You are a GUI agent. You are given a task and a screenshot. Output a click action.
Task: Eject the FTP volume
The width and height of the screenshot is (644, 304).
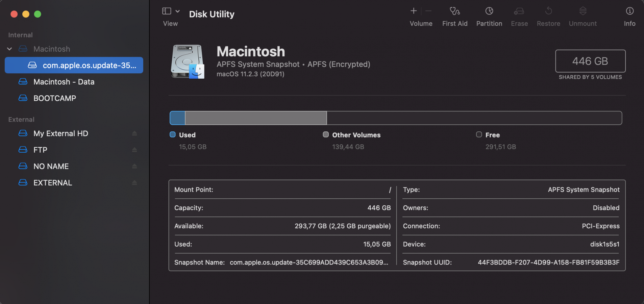[134, 150]
